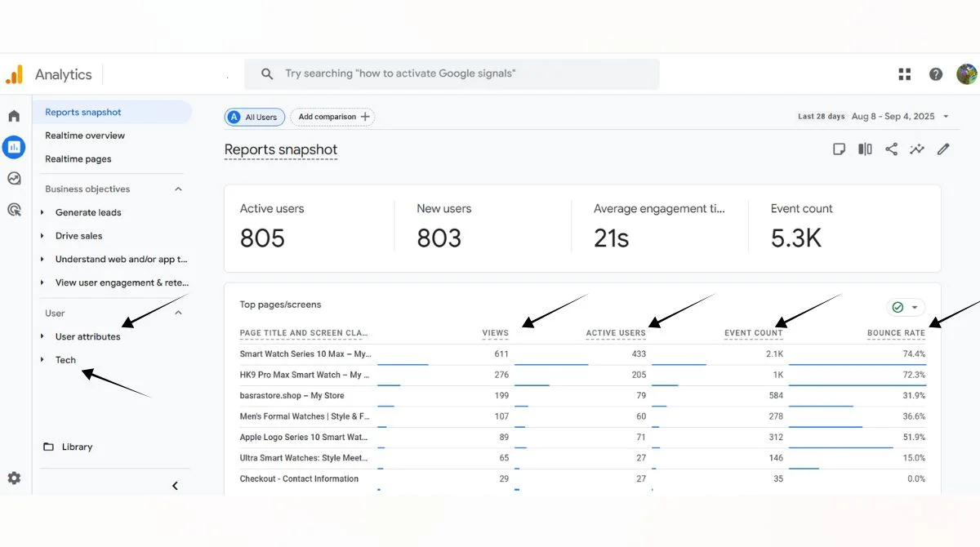980x547 pixels.
Task: Click the All Users segment chip
Action: pyautogui.click(x=255, y=117)
